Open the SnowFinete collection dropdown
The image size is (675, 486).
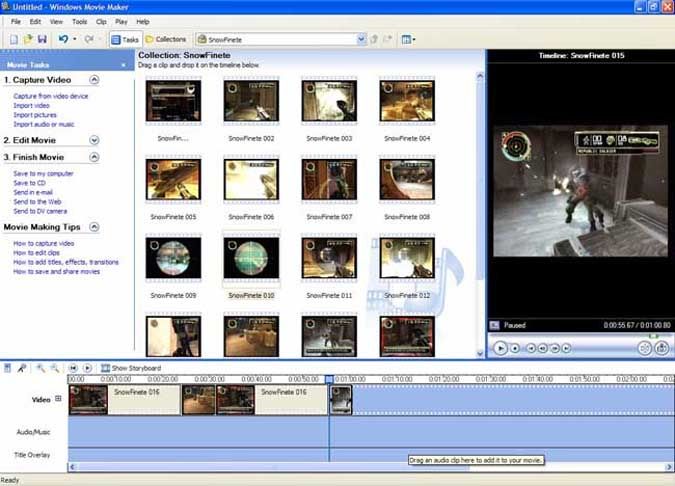tap(361, 39)
